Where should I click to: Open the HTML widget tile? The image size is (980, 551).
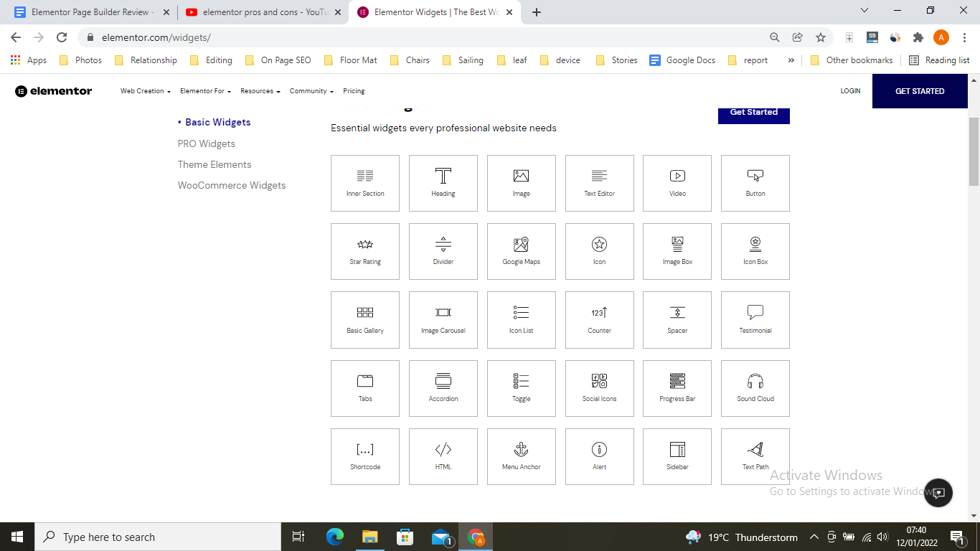pos(443,456)
